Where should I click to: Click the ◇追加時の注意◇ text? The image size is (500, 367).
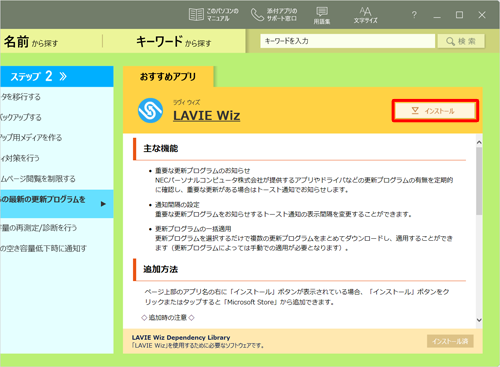click(x=168, y=317)
